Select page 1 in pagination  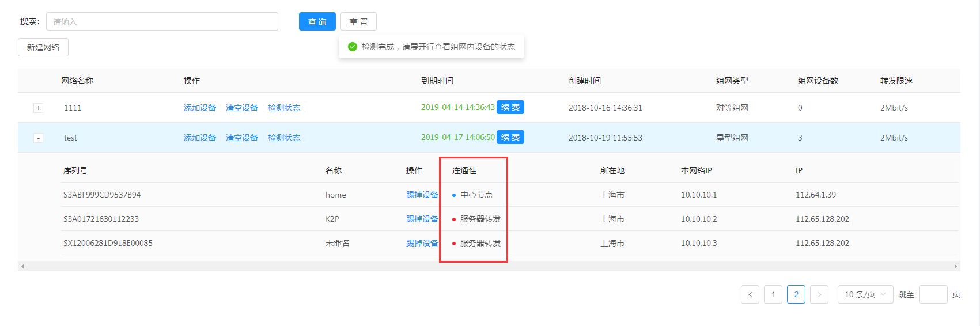point(773,294)
